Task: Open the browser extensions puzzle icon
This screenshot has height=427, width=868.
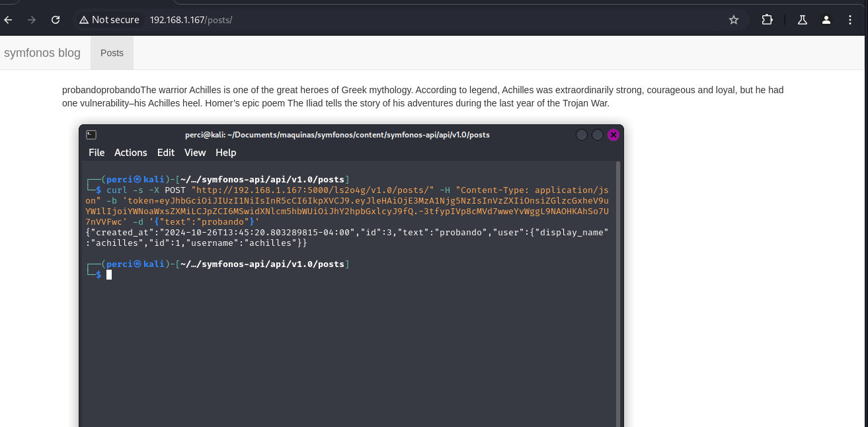Action: pyautogui.click(x=767, y=20)
